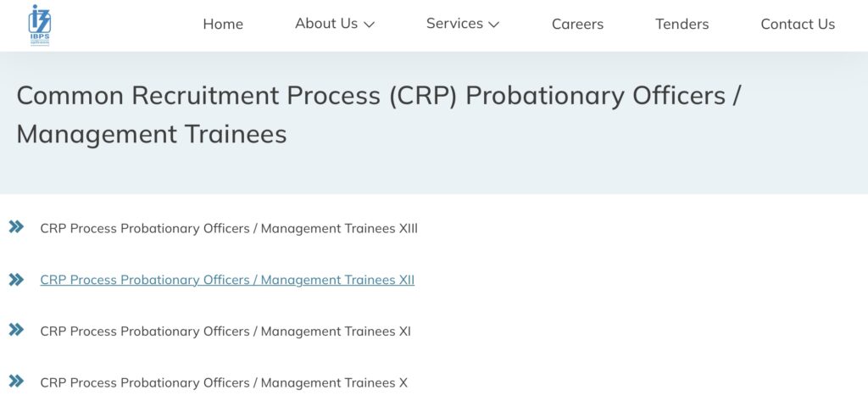Viewport: 868px width, 412px height.
Task: Open the About Us menu
Action: (x=335, y=24)
